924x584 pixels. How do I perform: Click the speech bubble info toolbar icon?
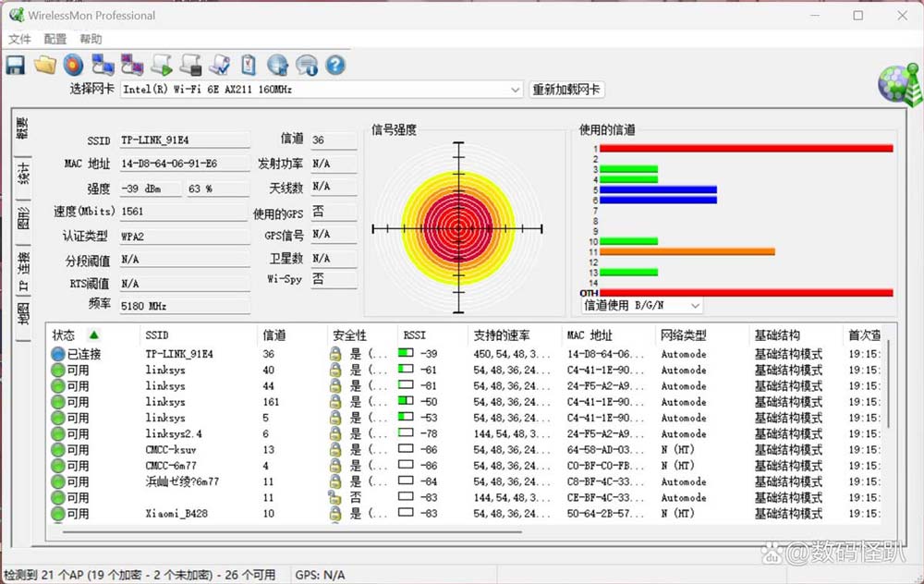[x=307, y=65]
